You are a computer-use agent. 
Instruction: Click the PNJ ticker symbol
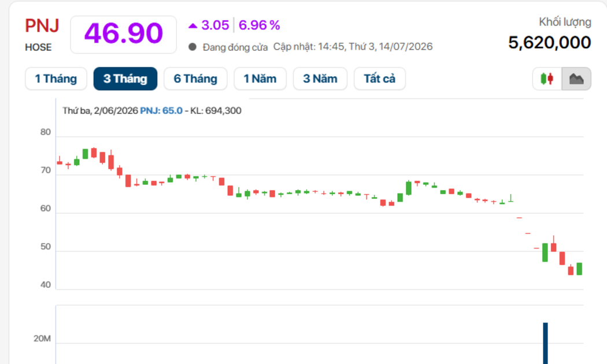point(42,26)
